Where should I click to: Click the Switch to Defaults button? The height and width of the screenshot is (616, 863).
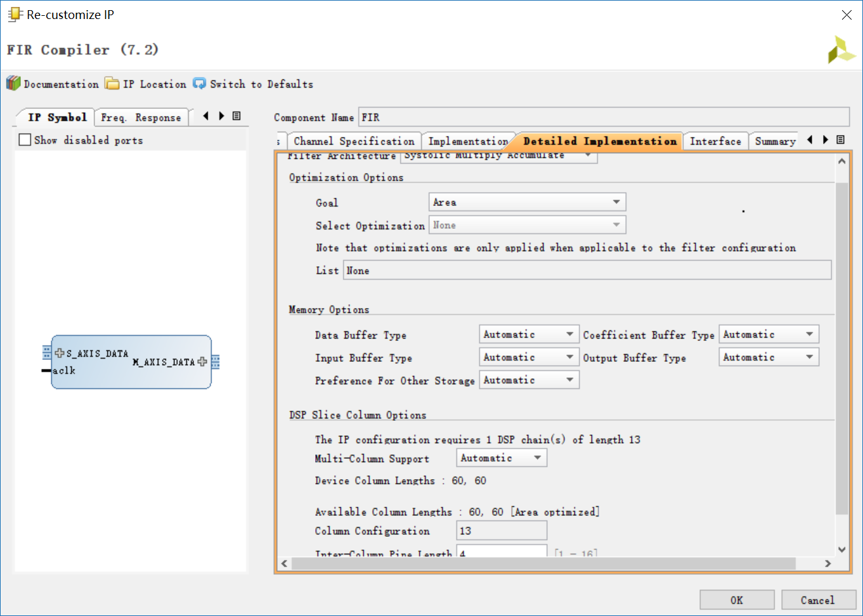253,84
